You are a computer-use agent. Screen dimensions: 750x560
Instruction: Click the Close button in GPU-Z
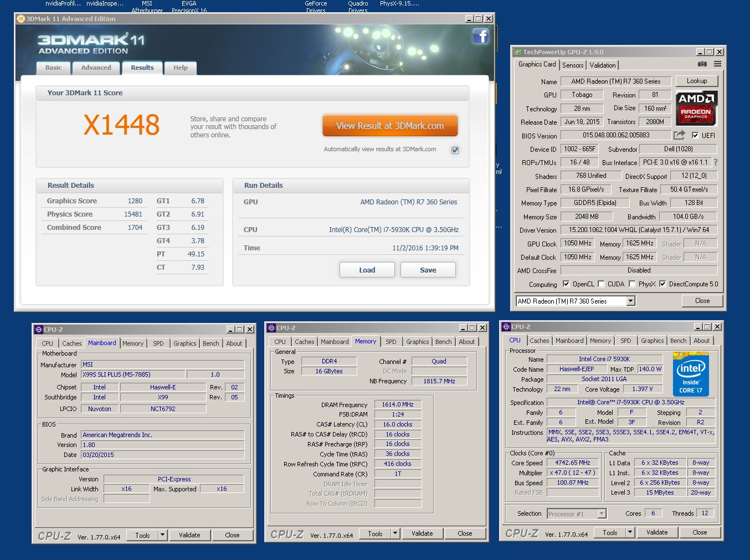pos(702,301)
